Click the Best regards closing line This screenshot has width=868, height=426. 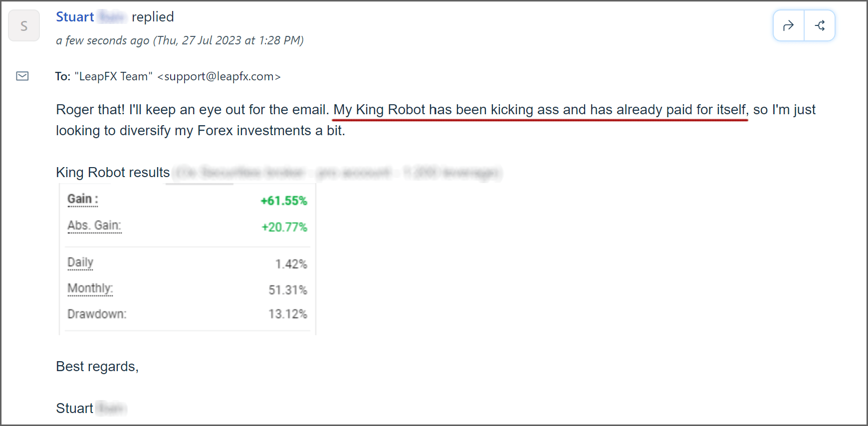[97, 367]
